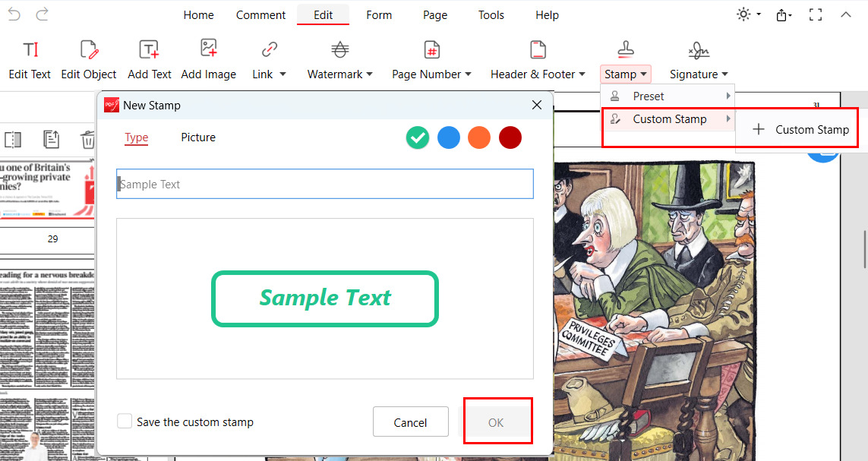This screenshot has width=868, height=461.
Task: Switch to the Comment tab
Action: click(260, 15)
